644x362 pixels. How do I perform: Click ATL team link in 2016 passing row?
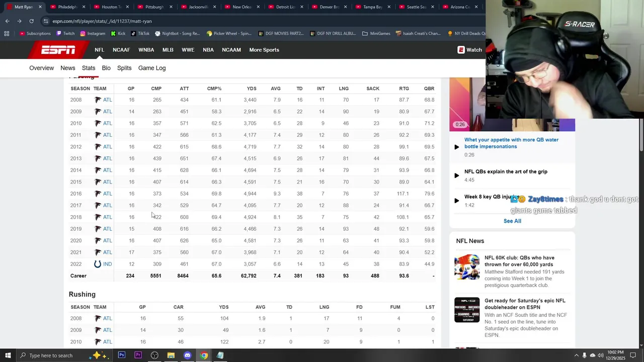click(107, 194)
